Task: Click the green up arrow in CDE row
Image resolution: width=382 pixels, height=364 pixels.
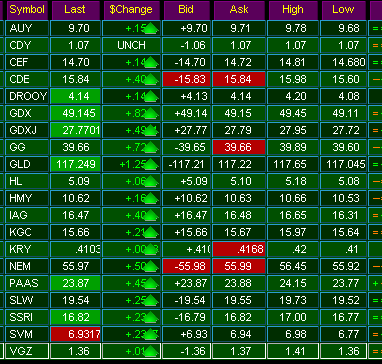Action: tap(151, 79)
